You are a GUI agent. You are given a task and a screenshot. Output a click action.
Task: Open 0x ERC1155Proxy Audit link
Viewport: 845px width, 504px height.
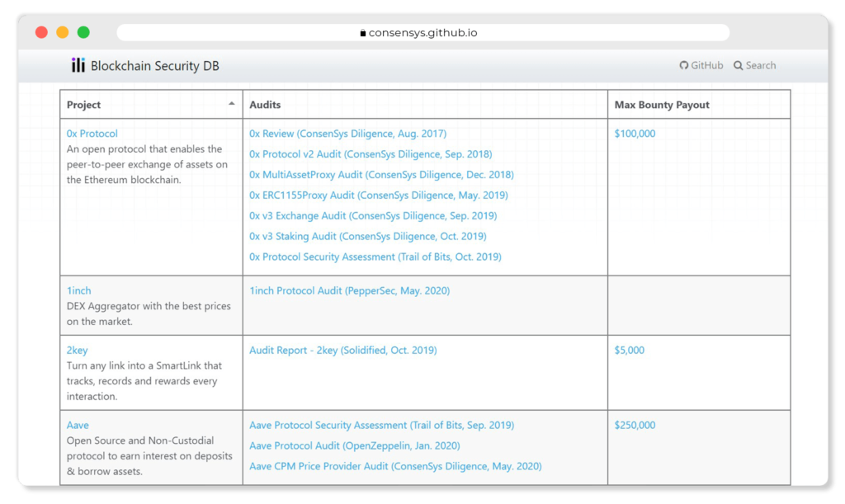378,195
